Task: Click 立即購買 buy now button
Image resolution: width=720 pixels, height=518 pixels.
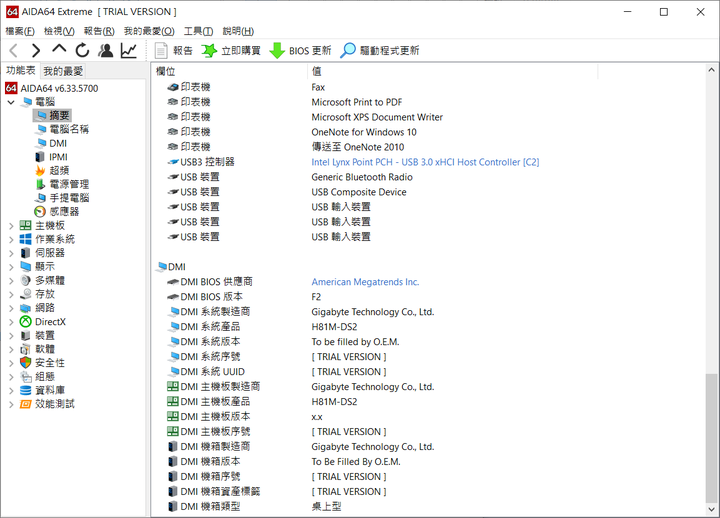Action: [x=231, y=51]
